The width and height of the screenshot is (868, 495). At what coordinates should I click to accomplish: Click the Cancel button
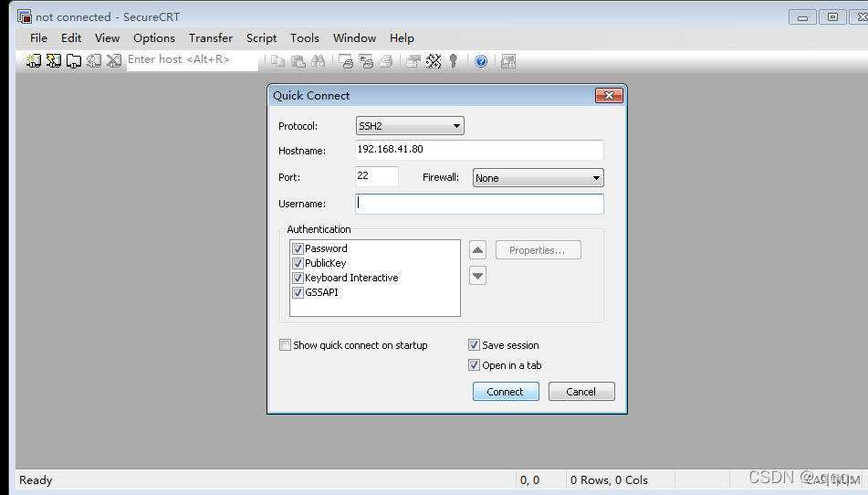(581, 392)
